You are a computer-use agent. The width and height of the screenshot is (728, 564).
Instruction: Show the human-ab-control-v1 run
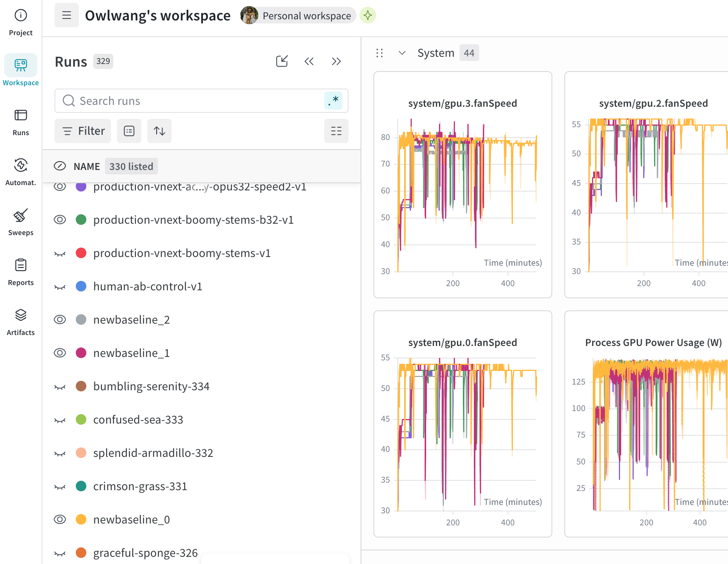pos(60,287)
